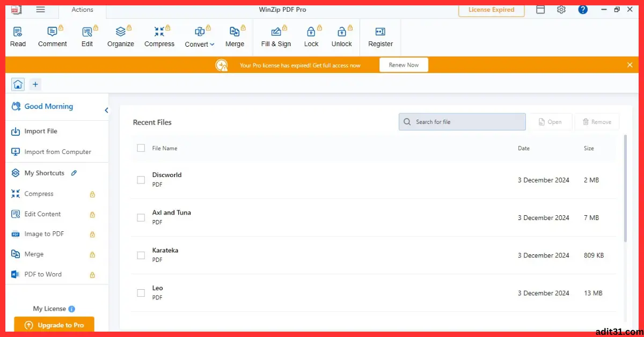
Task: Click the lock badge beside PDF to Word
Action: point(92,275)
